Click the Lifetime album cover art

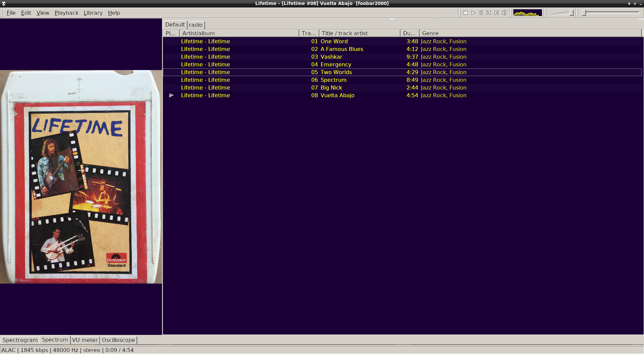tap(81, 177)
